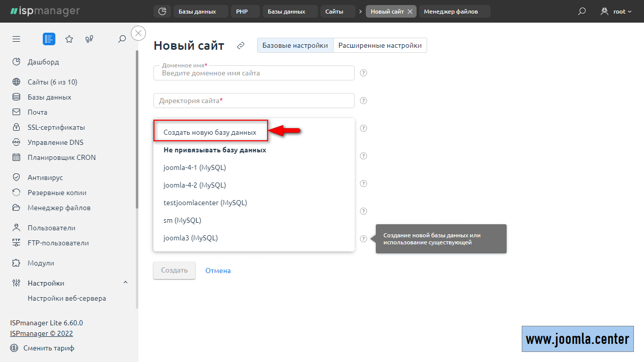Choose joomla-4-1 (MySQL) from the list
The image size is (644, 362).
(195, 167)
